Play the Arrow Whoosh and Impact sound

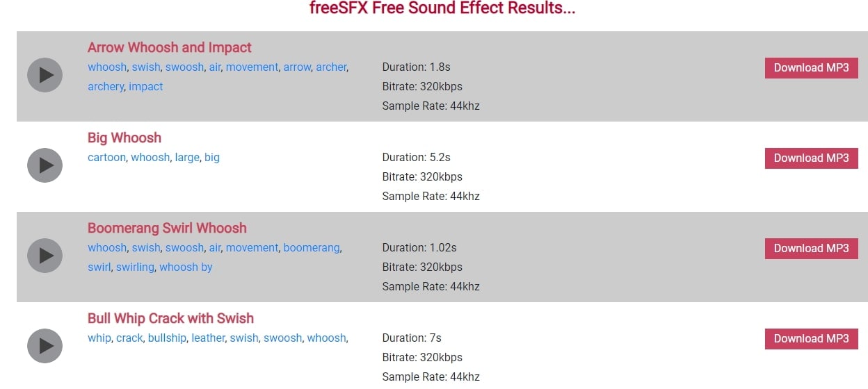tap(45, 75)
